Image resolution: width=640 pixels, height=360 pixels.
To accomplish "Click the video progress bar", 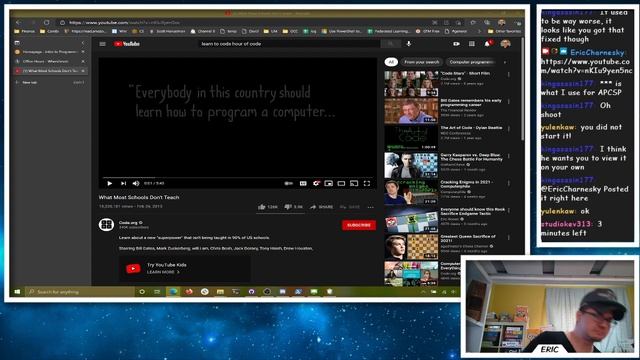I will coord(238,177).
